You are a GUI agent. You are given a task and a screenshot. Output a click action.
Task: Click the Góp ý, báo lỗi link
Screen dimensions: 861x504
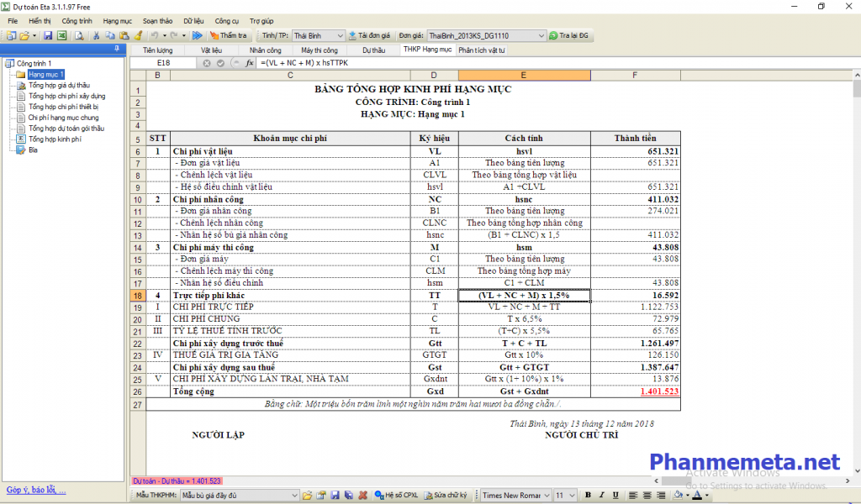coord(36,490)
